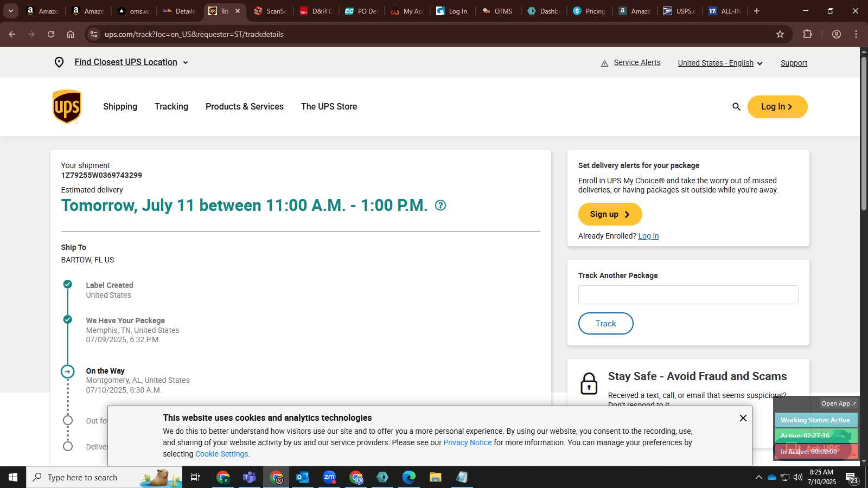Viewport: 868px width, 488px height.
Task: Open Windows Task View icon
Action: click(x=195, y=477)
